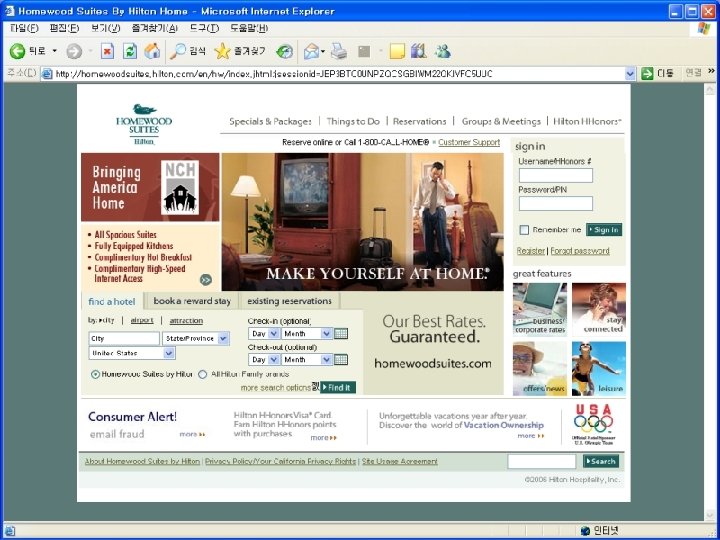Stop page loading with red X icon

pos(107,51)
